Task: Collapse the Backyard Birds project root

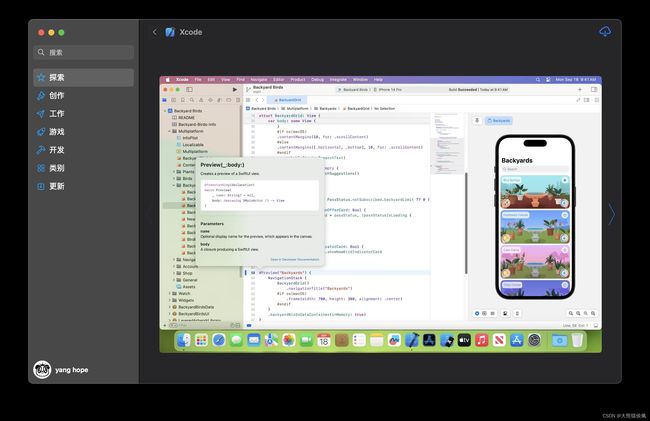Action: [165, 111]
